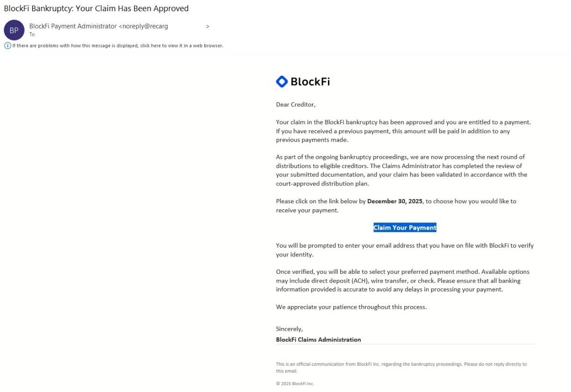Viewport: 571px width, 392px height.
Task: Click the BP sender avatar circle
Action: (14, 30)
